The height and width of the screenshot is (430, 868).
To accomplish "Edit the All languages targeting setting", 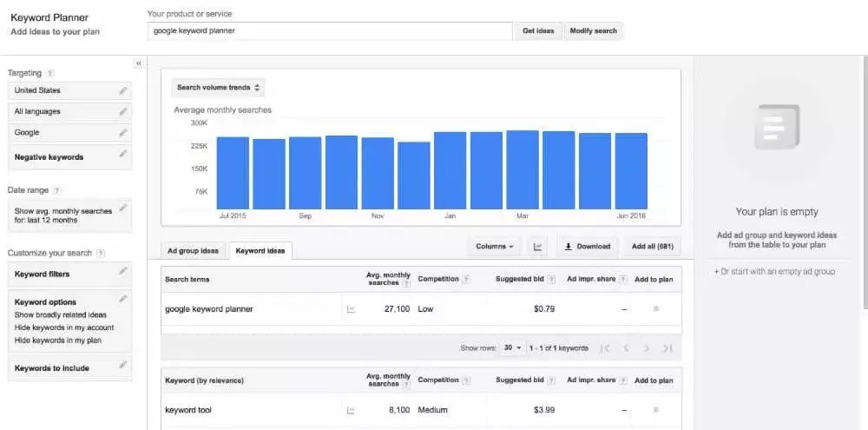I will 123,112.
